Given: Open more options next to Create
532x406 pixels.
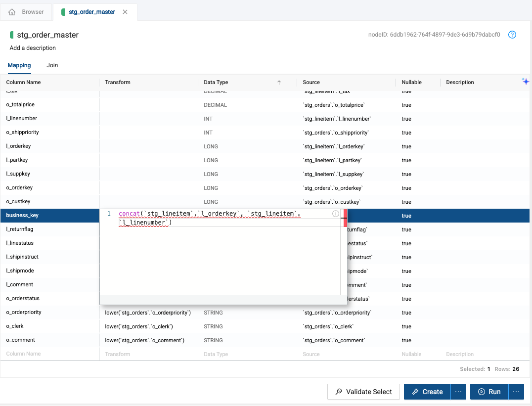Looking at the screenshot, I should [x=458, y=392].
